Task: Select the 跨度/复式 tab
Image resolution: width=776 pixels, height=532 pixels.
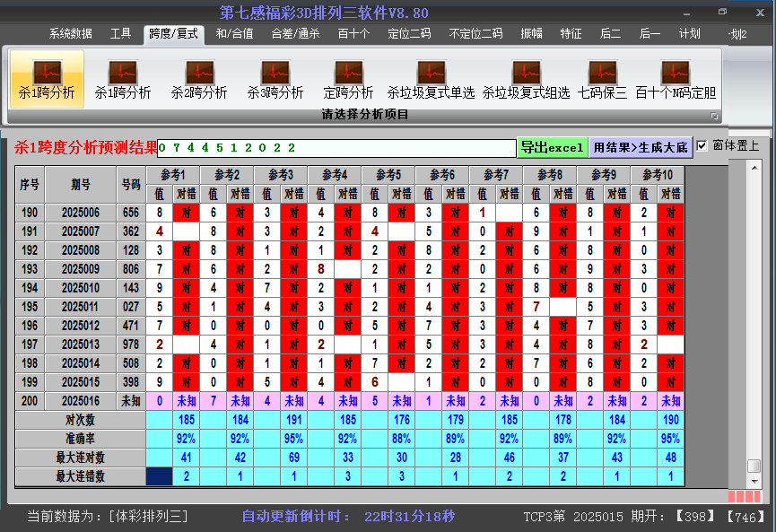Action: pos(174,34)
